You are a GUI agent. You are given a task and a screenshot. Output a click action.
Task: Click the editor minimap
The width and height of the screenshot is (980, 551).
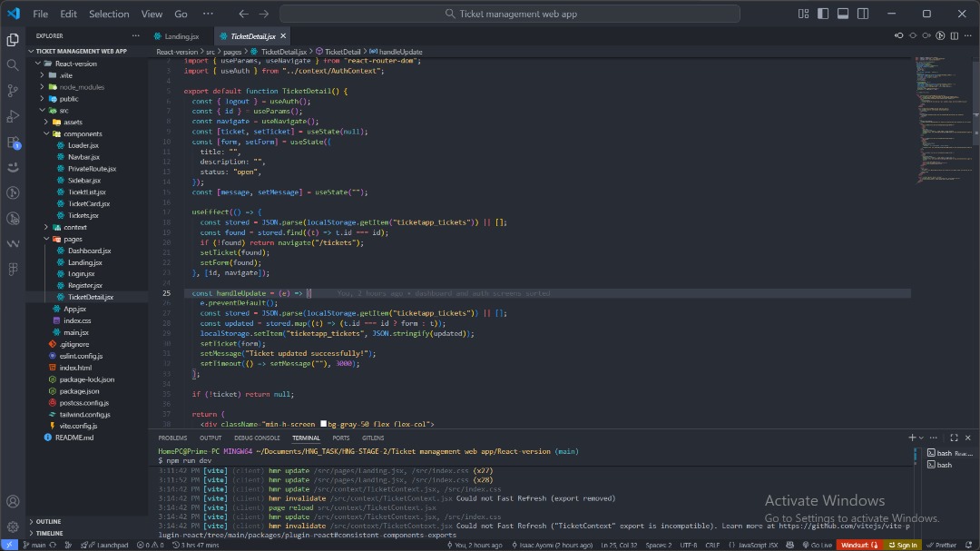click(x=943, y=119)
